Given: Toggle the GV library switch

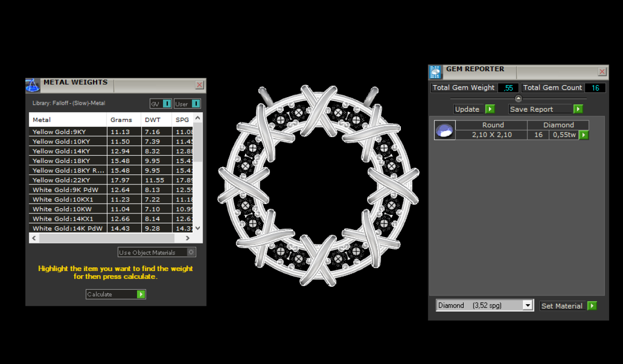Looking at the screenshot, I should (x=167, y=104).
